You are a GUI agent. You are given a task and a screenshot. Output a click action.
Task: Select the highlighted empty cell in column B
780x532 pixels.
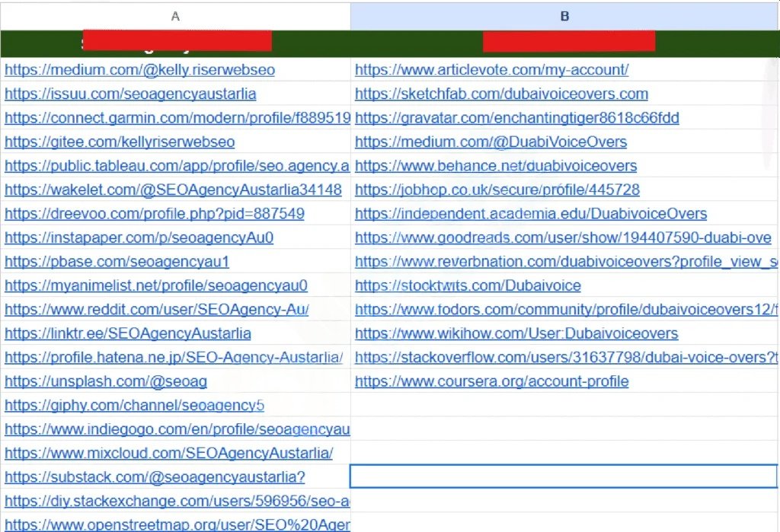(564, 476)
